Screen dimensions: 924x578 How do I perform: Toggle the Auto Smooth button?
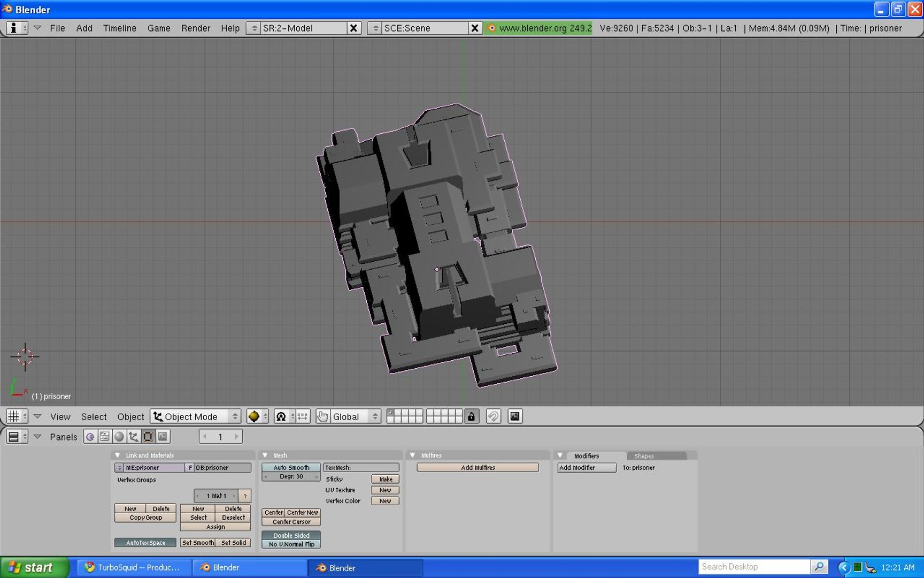291,467
